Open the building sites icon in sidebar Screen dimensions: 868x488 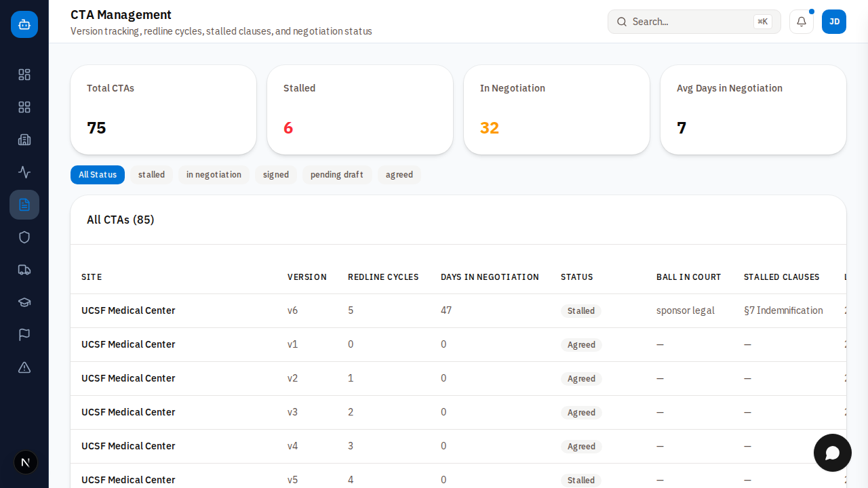24,140
